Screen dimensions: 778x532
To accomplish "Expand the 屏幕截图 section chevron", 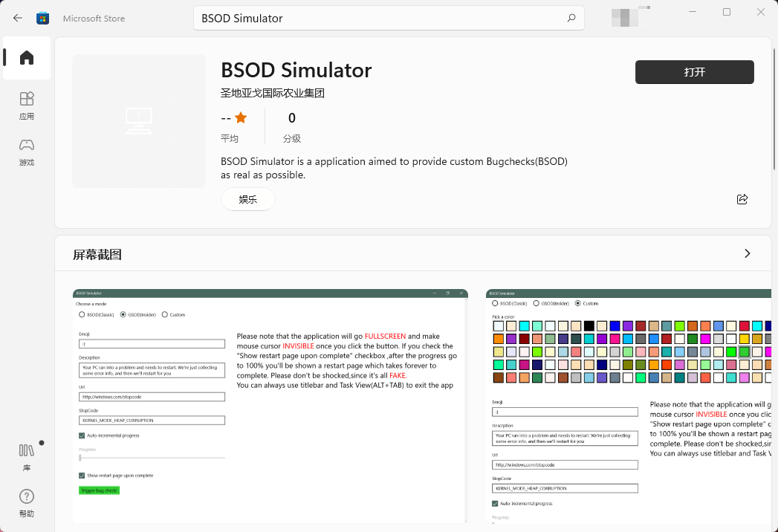I will click(x=748, y=253).
